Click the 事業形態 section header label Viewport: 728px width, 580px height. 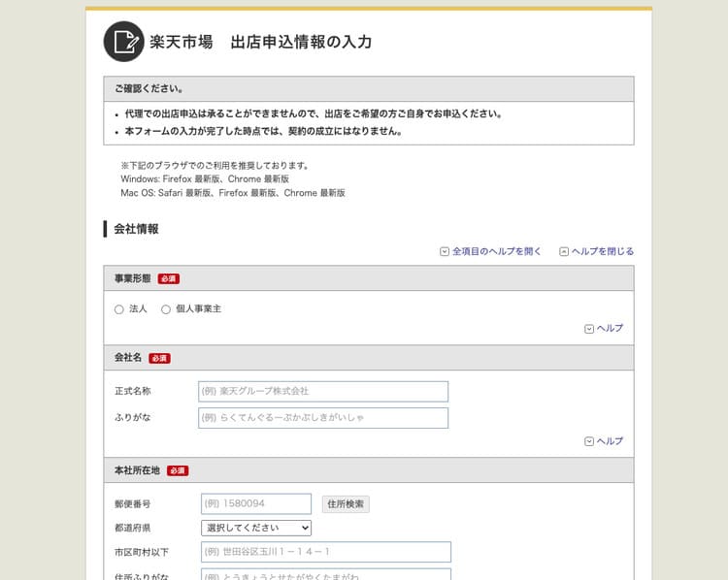132,278
